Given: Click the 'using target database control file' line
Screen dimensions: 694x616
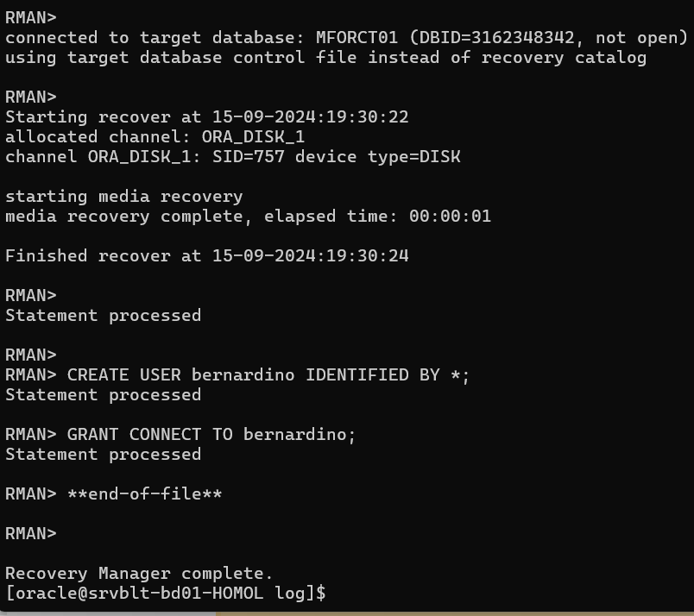Looking at the screenshot, I should pos(325,58).
